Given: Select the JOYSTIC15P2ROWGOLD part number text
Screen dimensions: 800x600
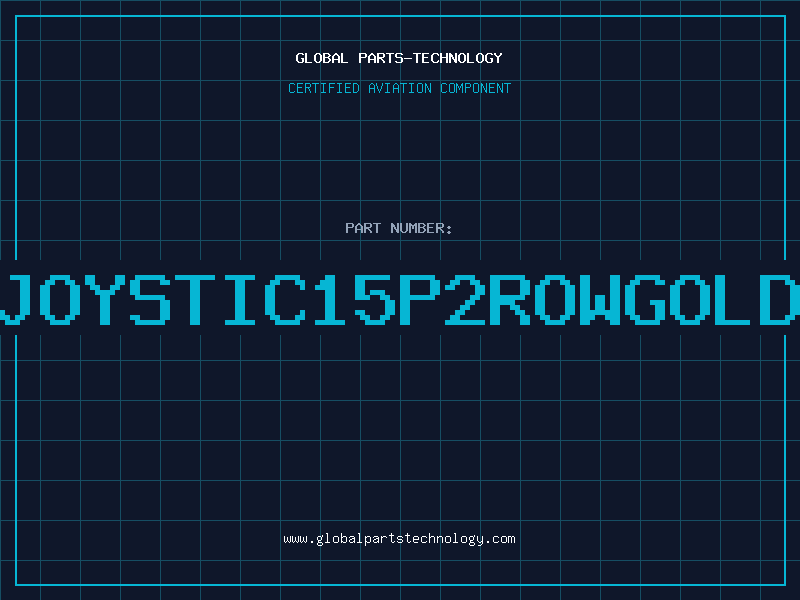Looking at the screenshot, I should [x=400, y=299].
